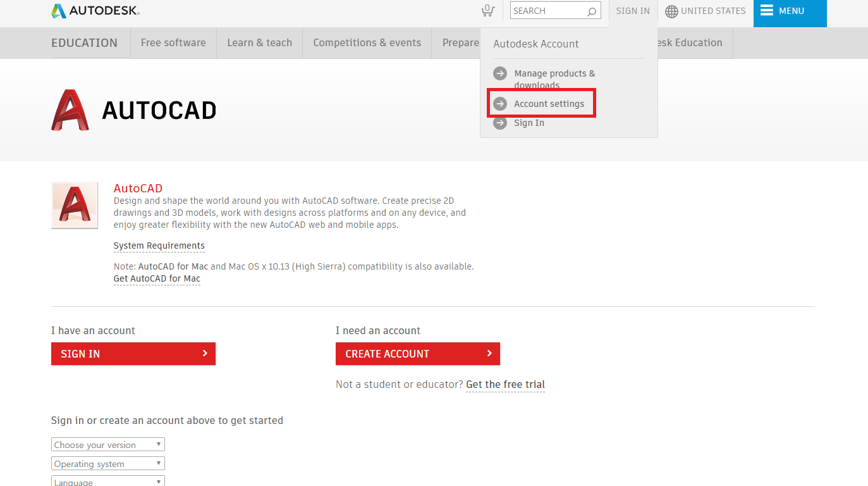
Task: Open Get the free trial link
Action: [505, 384]
